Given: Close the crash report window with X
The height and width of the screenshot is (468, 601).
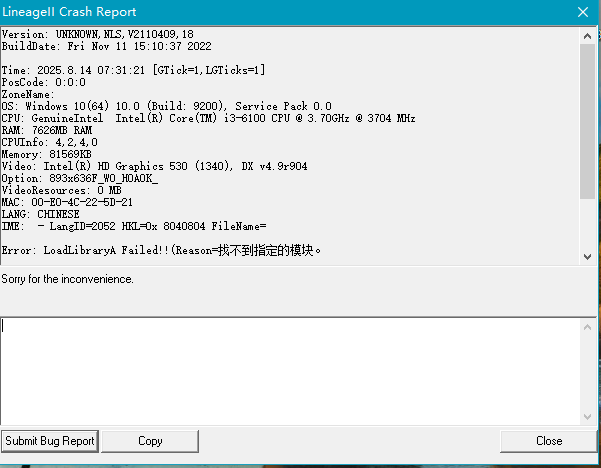Looking at the screenshot, I should (x=582, y=12).
